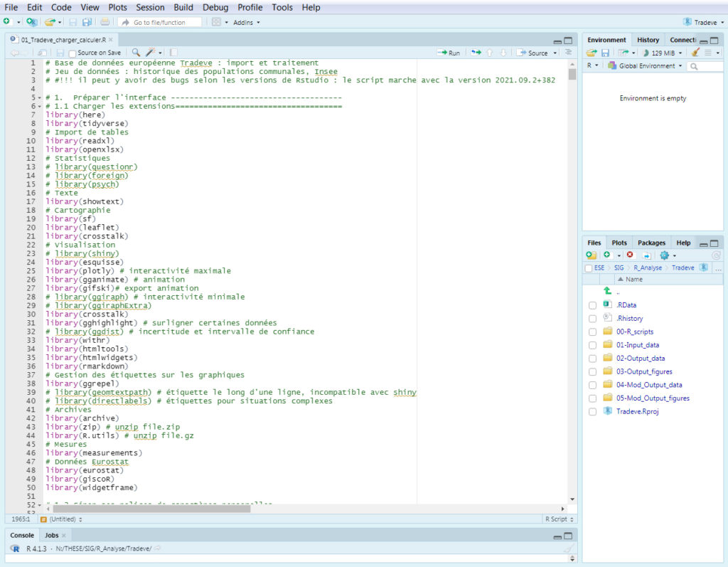Click the code tools magic wand icon
The width and height of the screenshot is (728, 567).
(151, 53)
